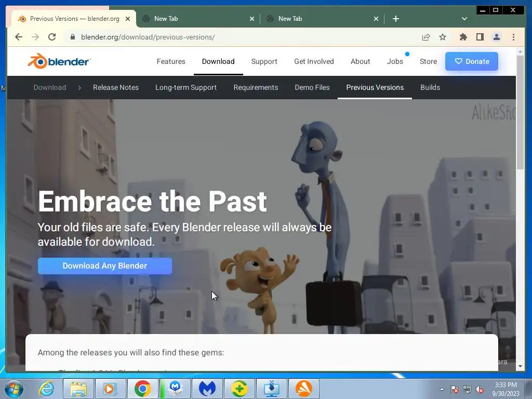Open the Download nav item

[218, 61]
